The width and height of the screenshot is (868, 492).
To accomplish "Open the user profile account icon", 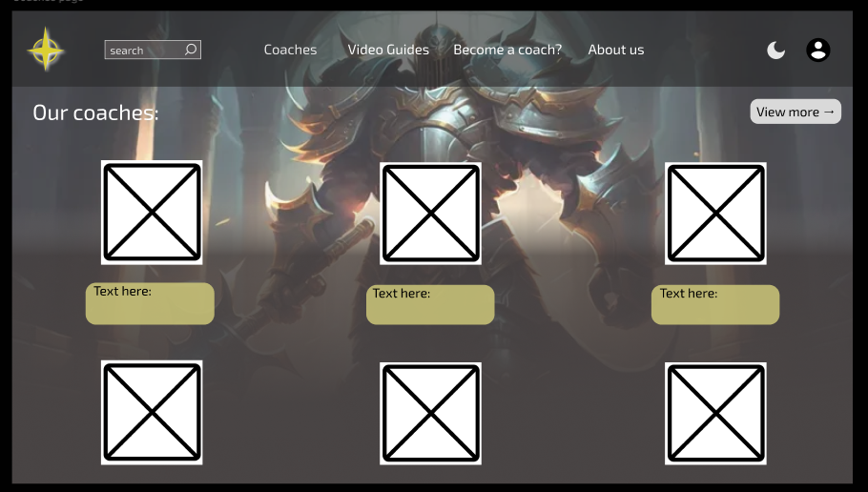I will coord(817,51).
